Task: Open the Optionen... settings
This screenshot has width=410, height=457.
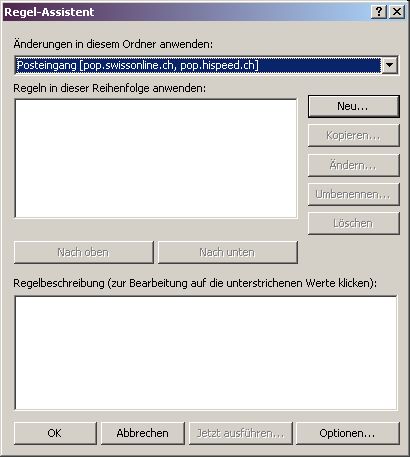Action: 348,433
